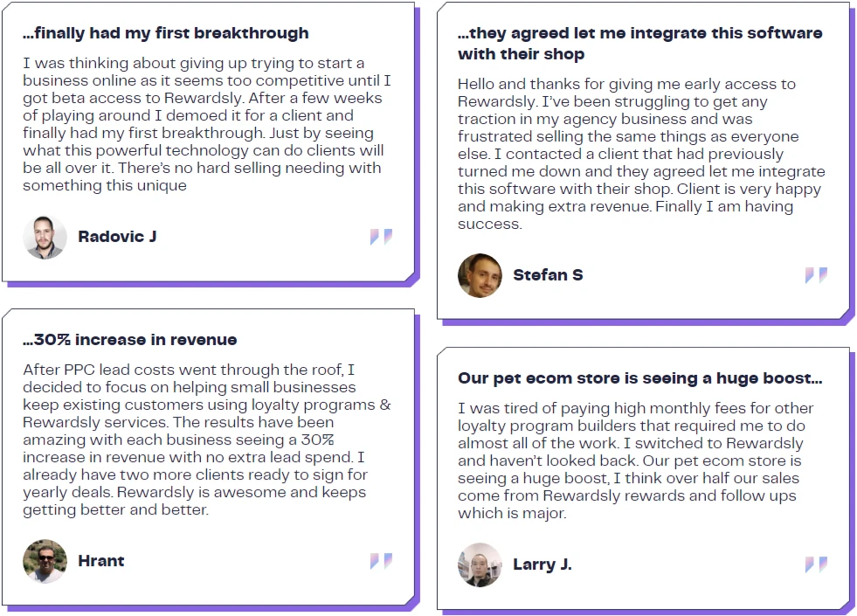Click the name 'Larry J.'

[542, 564]
